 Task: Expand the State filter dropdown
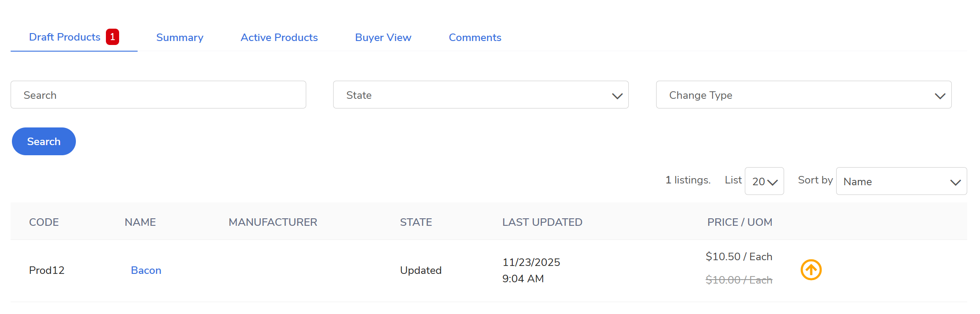[481, 95]
